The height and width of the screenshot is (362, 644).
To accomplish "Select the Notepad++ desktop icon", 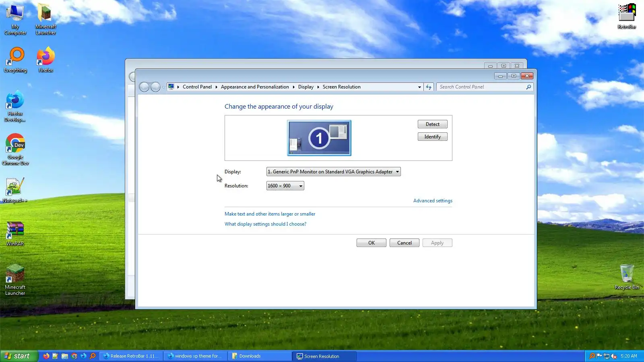I will click(x=15, y=190).
